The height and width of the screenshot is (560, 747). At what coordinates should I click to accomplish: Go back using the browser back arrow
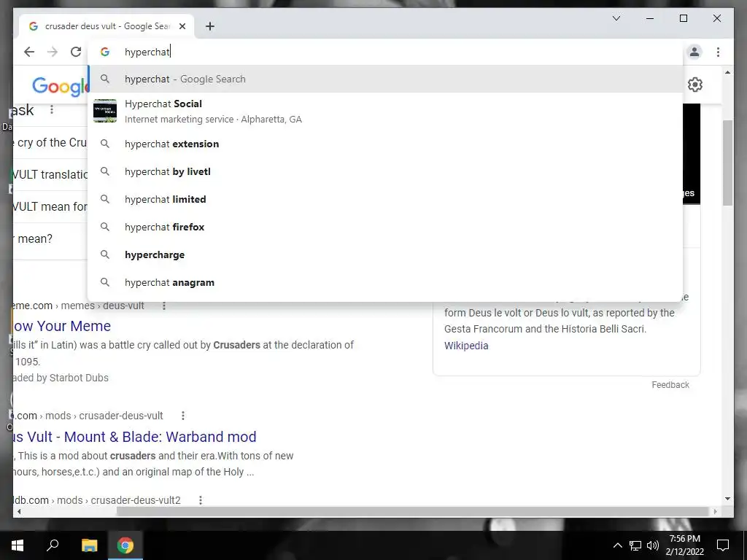[x=29, y=52]
